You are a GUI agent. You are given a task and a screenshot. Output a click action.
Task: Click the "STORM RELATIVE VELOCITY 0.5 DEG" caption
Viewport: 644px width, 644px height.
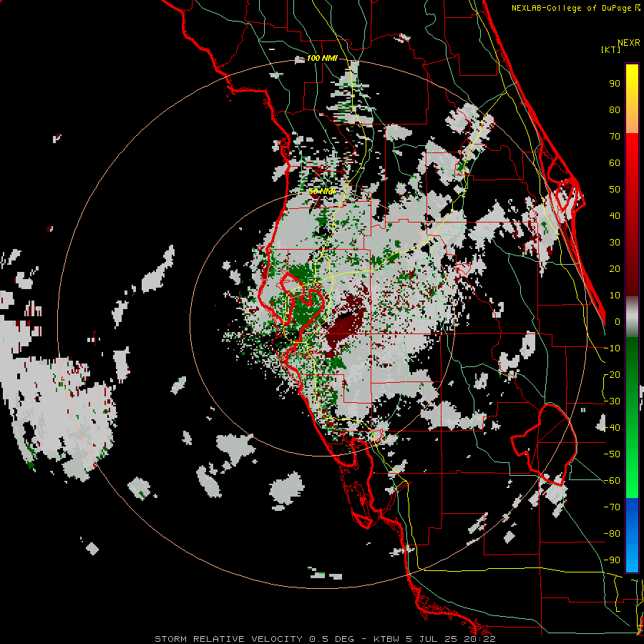(x=254, y=639)
